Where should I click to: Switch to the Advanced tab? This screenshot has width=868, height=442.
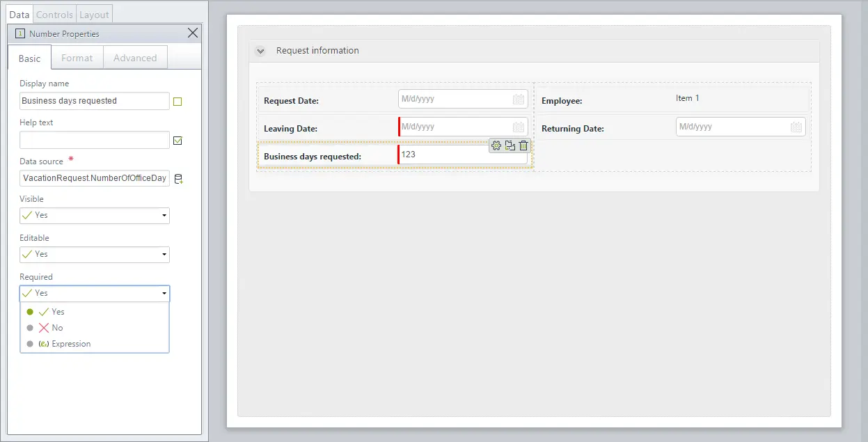coord(135,58)
